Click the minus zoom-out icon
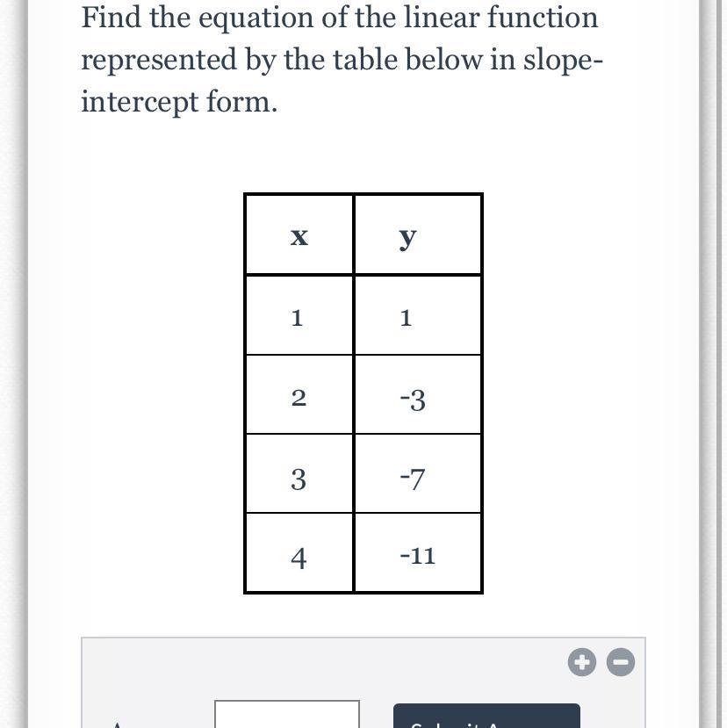 click(621, 661)
